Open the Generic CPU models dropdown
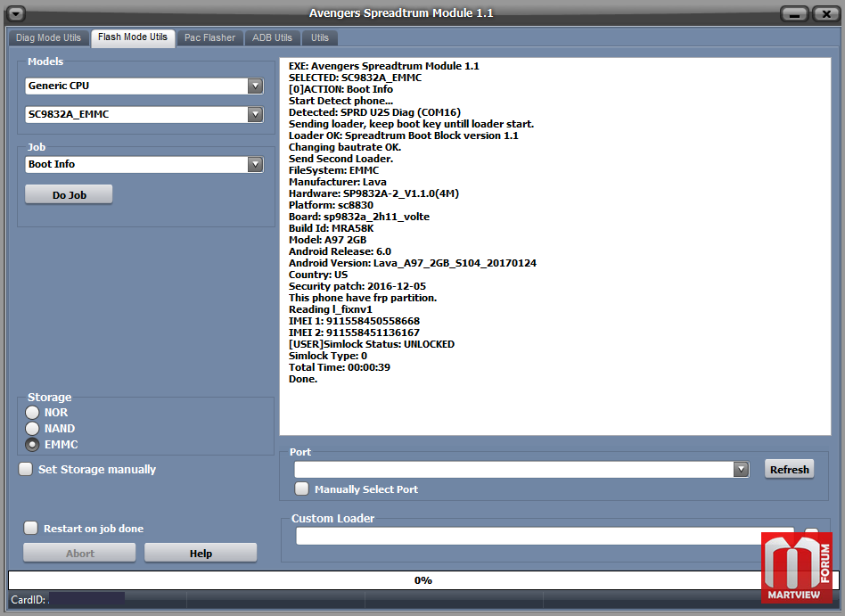The height and width of the screenshot is (616, 845). click(x=255, y=86)
